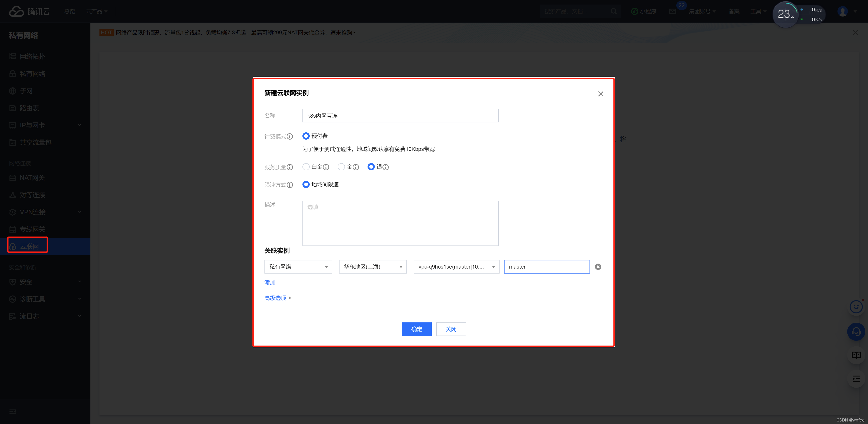Open NAT网关 in sidebar menu

(x=32, y=178)
